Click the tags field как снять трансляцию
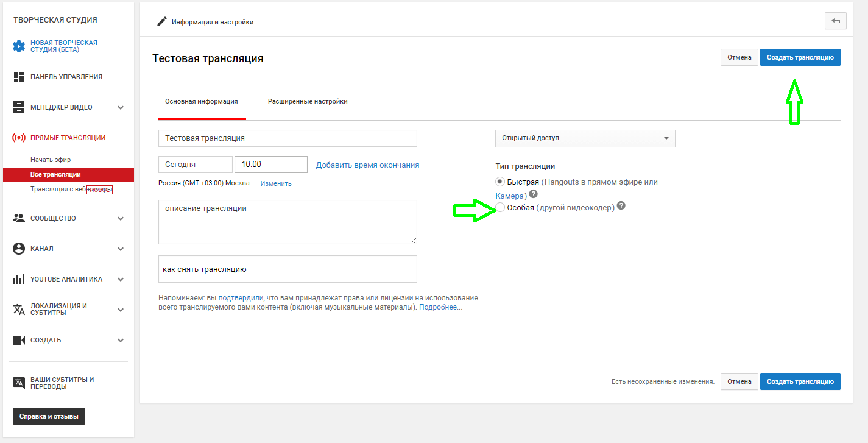868x443 pixels. 288,269
